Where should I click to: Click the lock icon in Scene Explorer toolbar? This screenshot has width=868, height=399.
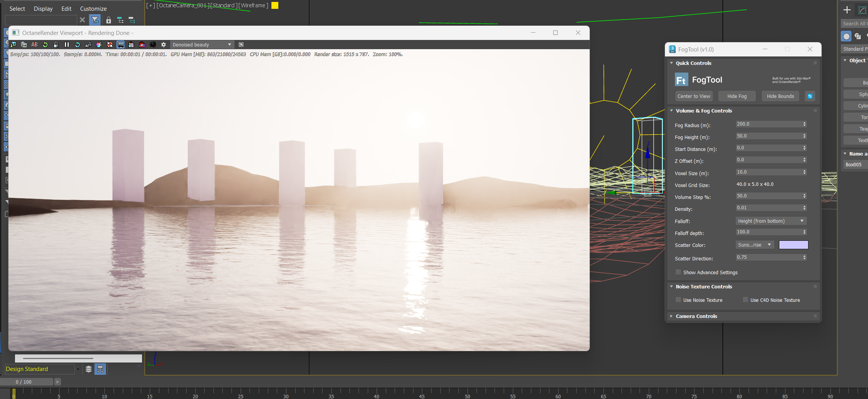109,20
